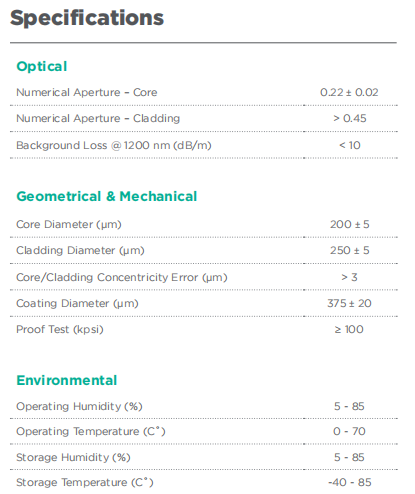Click the 200 ± 5 value

tap(350, 224)
